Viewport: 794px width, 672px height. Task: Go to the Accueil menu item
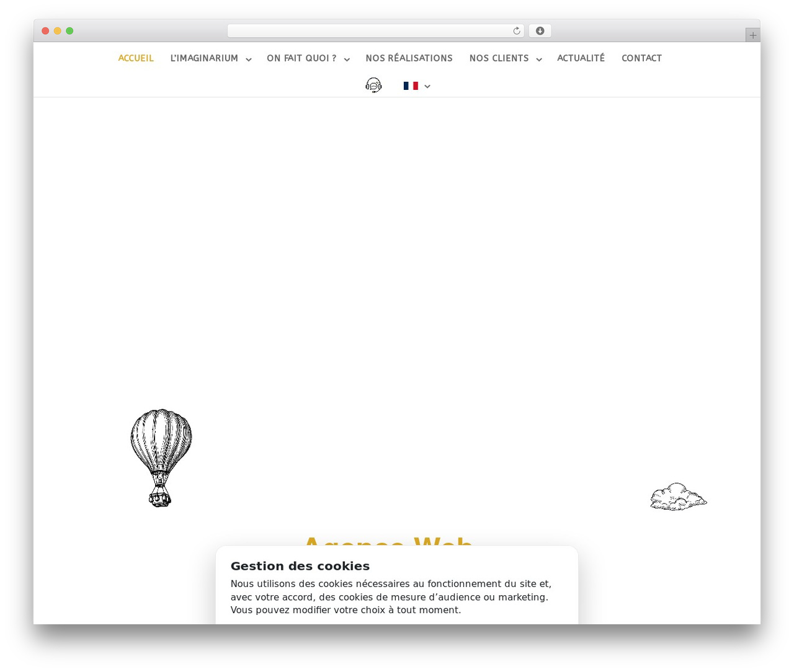point(136,58)
